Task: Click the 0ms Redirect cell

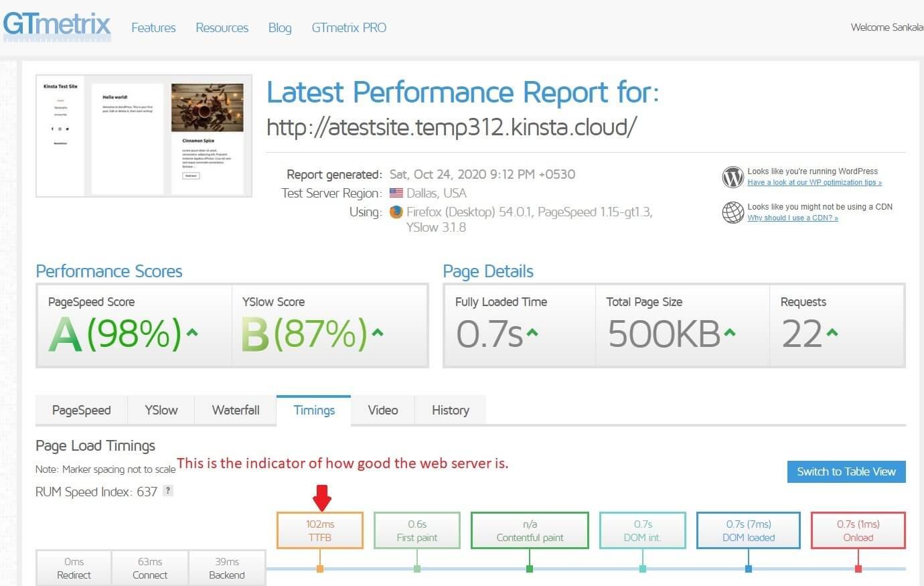Action: point(74,568)
